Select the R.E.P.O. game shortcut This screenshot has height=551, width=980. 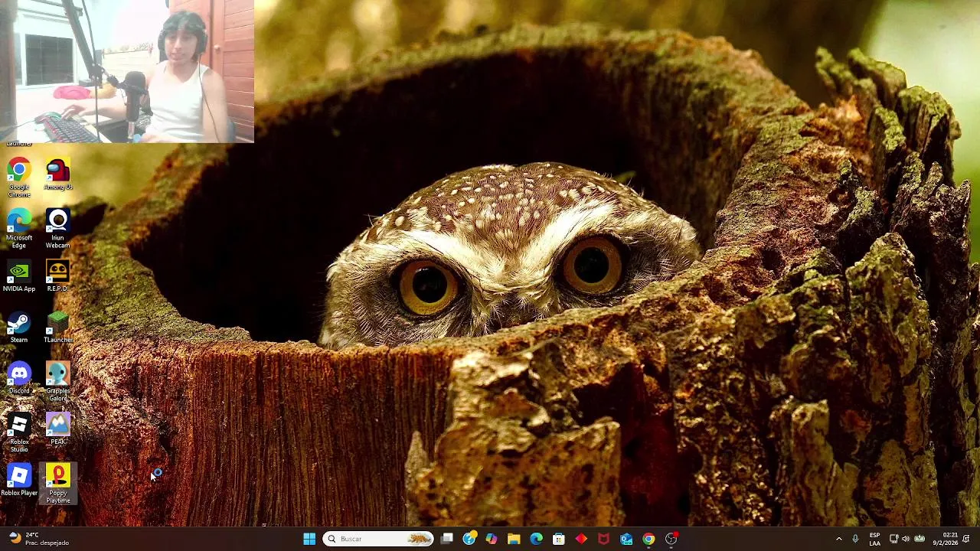(x=57, y=276)
